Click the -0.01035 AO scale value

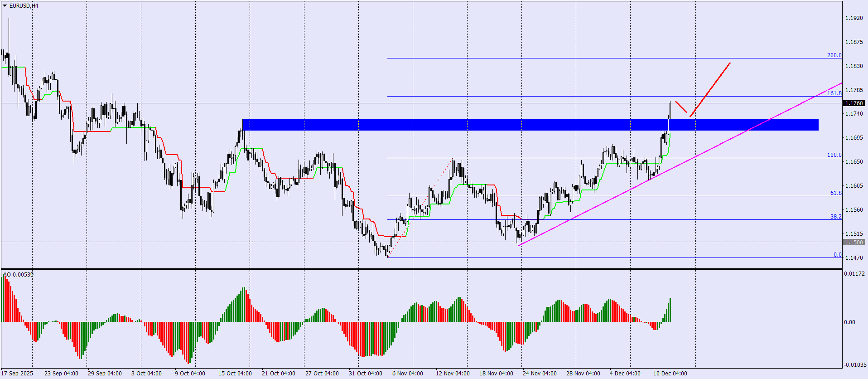tap(855, 364)
